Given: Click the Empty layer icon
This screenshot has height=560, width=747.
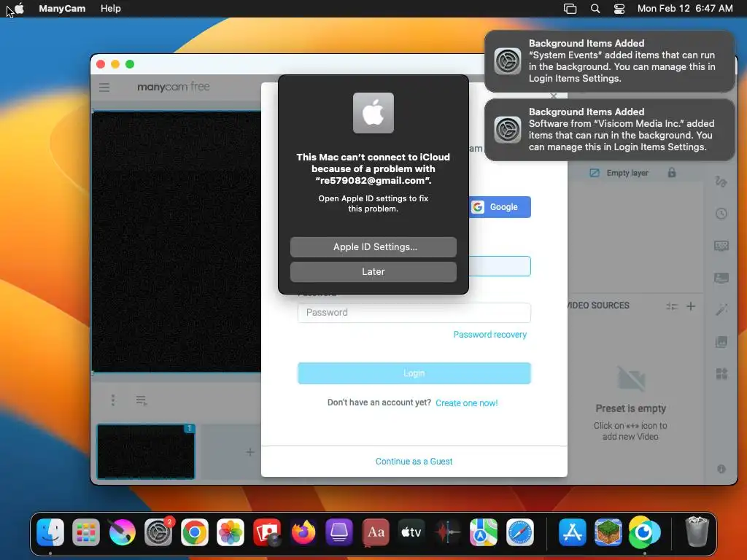Looking at the screenshot, I should pos(594,173).
